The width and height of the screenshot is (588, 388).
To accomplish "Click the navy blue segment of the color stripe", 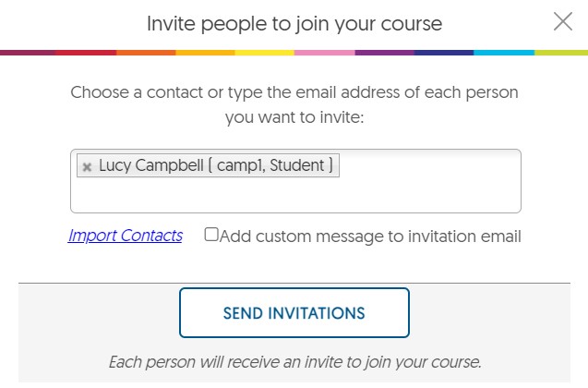I will point(443,53).
